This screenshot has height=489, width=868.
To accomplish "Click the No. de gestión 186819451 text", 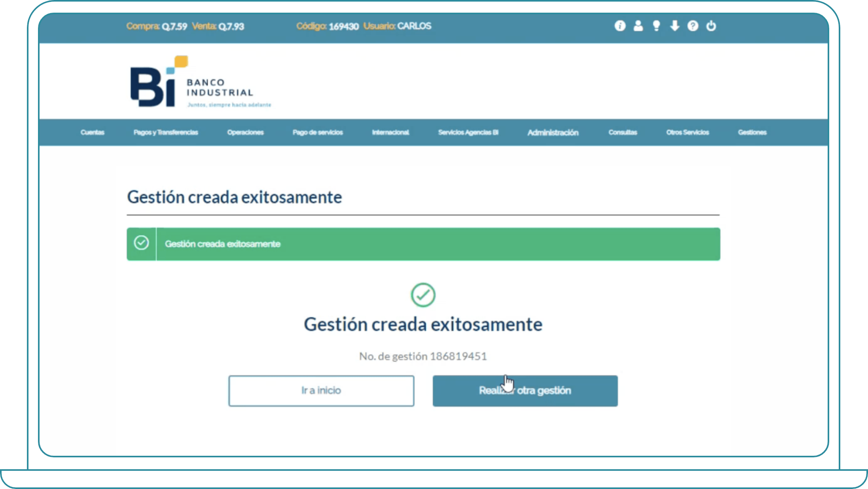I will click(x=423, y=356).
